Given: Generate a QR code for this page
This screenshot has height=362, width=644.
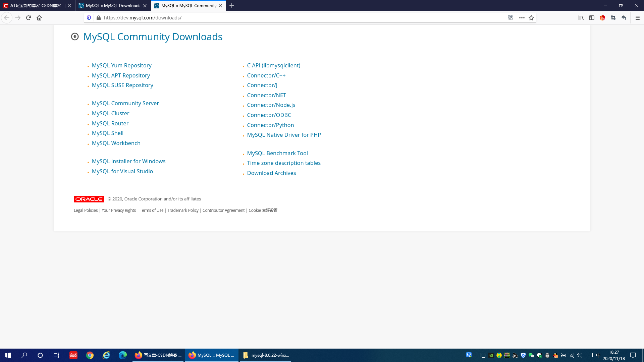Looking at the screenshot, I should click(x=510, y=18).
